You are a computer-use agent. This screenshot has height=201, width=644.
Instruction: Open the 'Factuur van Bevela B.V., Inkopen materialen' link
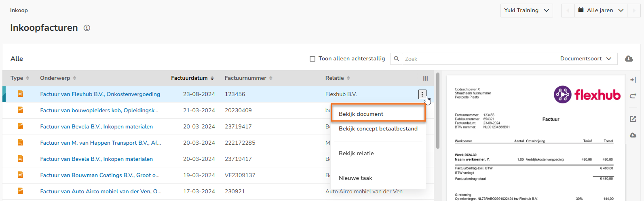(96, 127)
